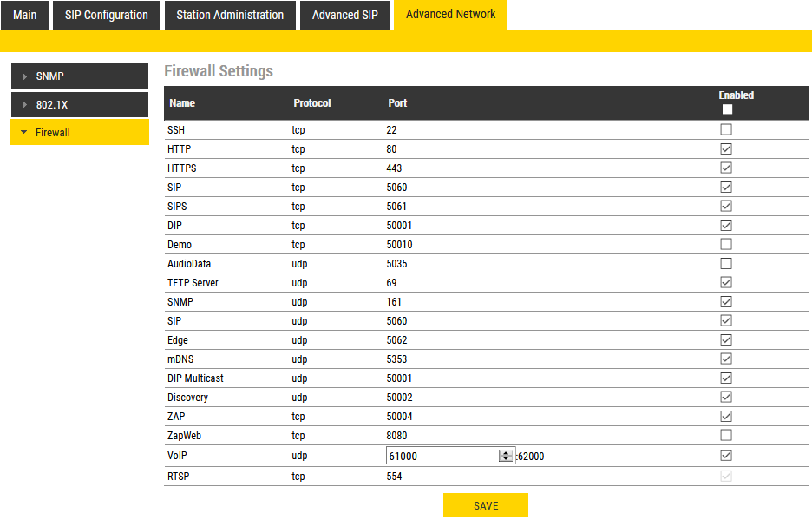Uncheck the HTTPS enabled checkbox
The width and height of the screenshot is (812, 520).
coord(726,168)
